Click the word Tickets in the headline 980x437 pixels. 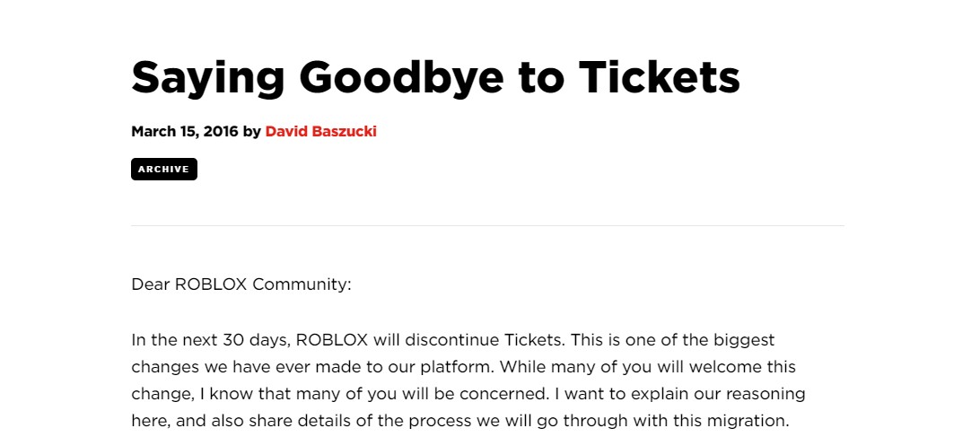[x=660, y=76]
